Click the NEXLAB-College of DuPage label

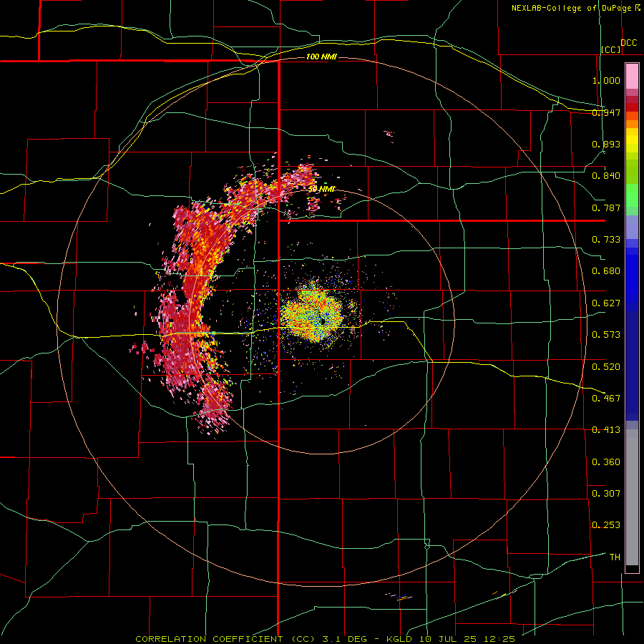click(x=571, y=8)
